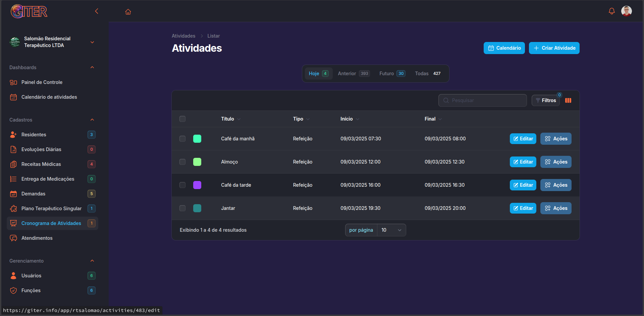Click Jantar teal color swatch

197,208
